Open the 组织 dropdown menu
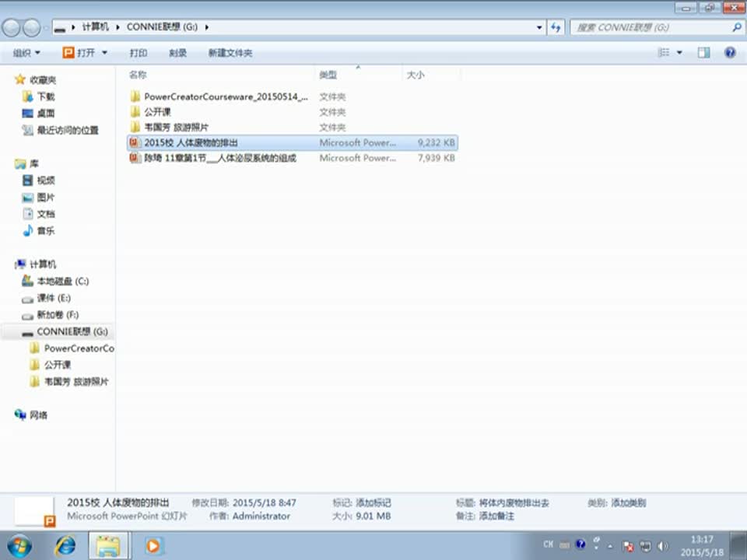Image resolution: width=747 pixels, height=560 pixels. [26, 53]
